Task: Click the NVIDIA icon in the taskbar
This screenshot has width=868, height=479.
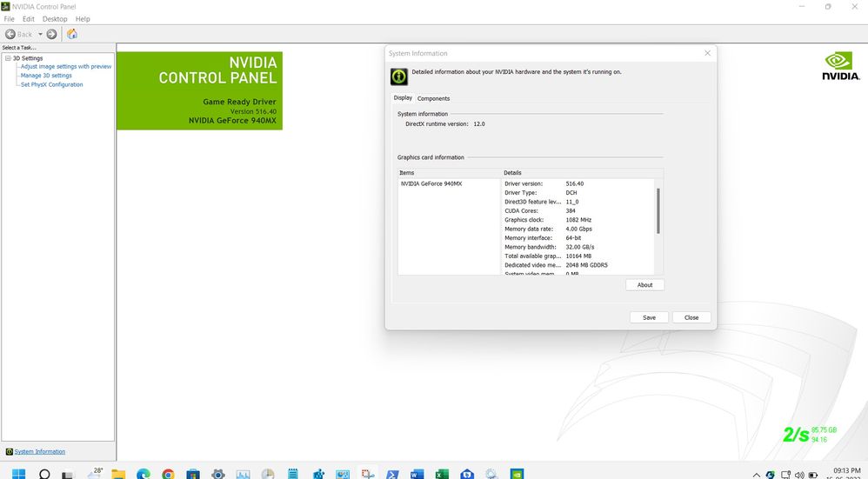Action: pos(517,475)
